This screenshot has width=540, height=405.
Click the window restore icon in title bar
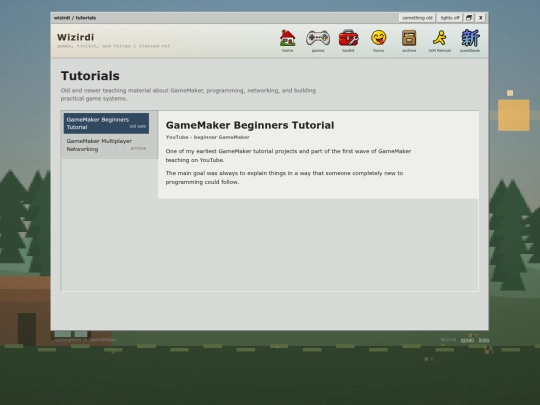(469, 18)
